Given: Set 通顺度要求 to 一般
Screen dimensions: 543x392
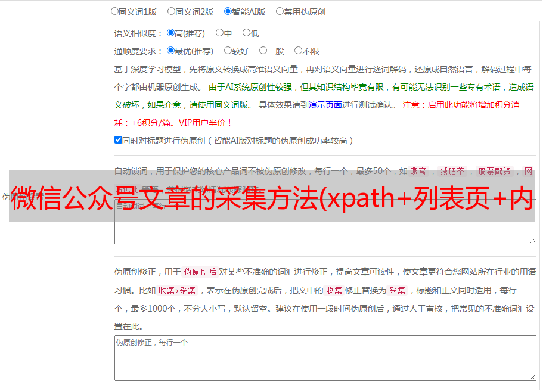Looking at the screenshot, I should [263, 51].
